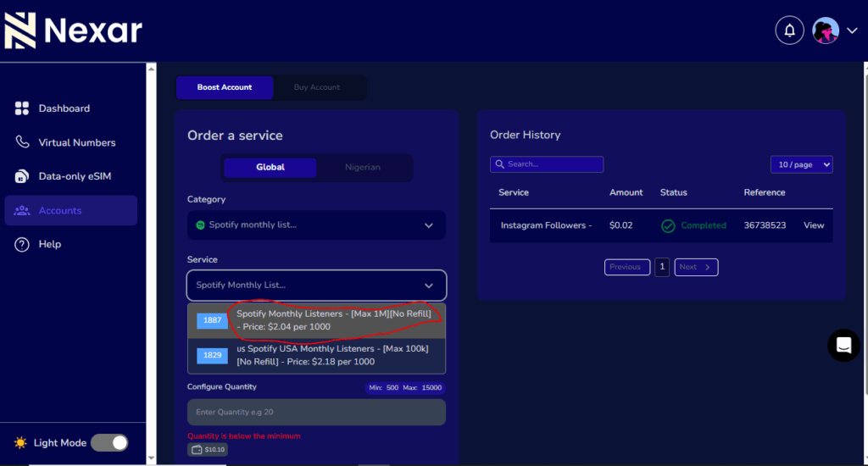
Task: Toggle the Light Mode switch
Action: pos(109,442)
